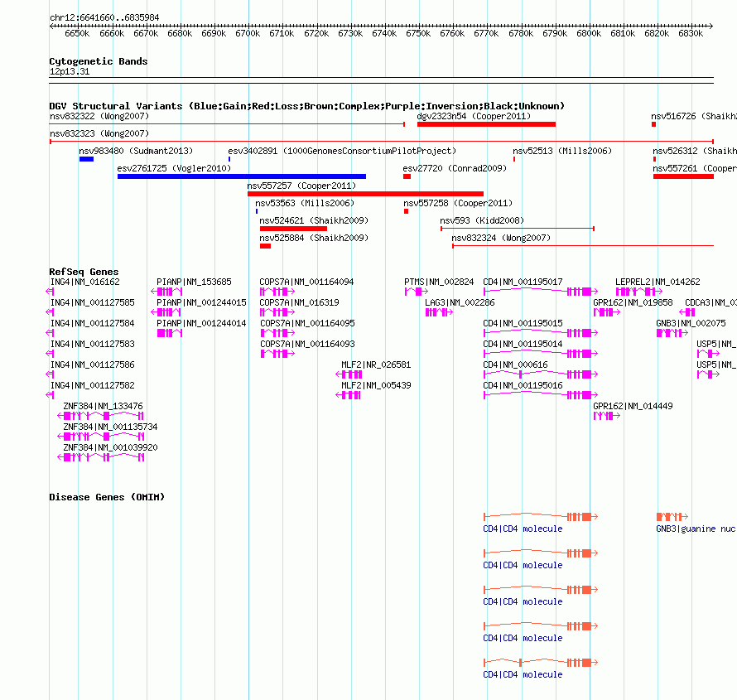Select the COPS7A|NM_001164093 gene glyph
Viewport: 737px width, 700px height.
click(277, 354)
